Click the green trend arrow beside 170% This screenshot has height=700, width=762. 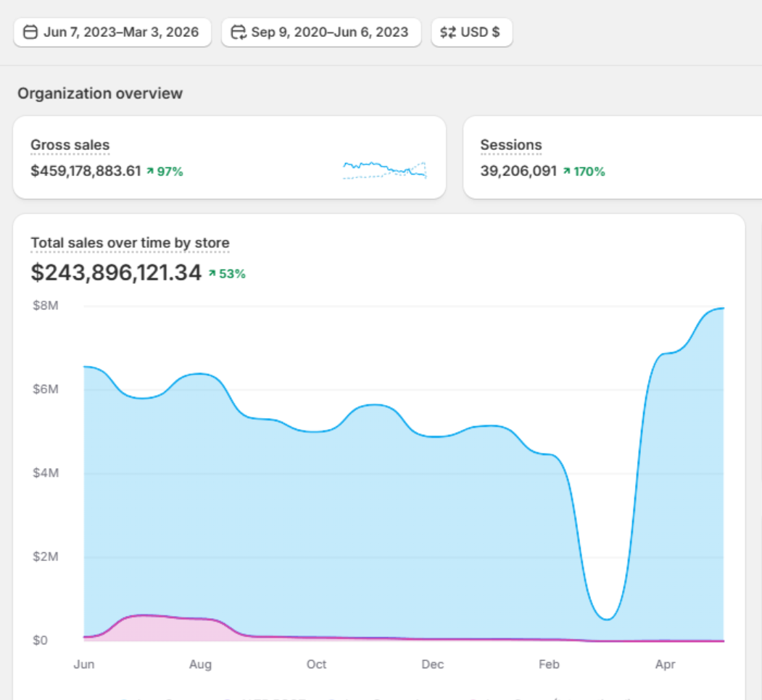click(567, 172)
